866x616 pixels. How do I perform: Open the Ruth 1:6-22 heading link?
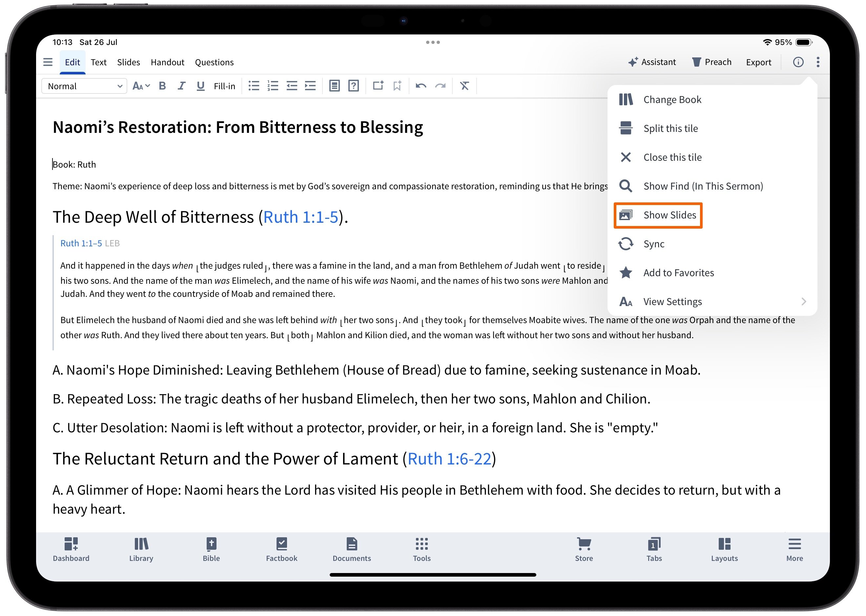coord(449,459)
